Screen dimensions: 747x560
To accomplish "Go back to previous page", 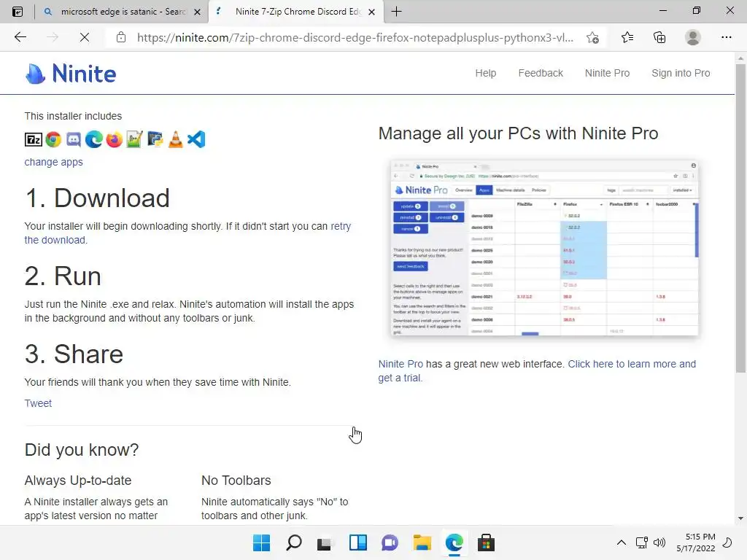I will click(20, 37).
